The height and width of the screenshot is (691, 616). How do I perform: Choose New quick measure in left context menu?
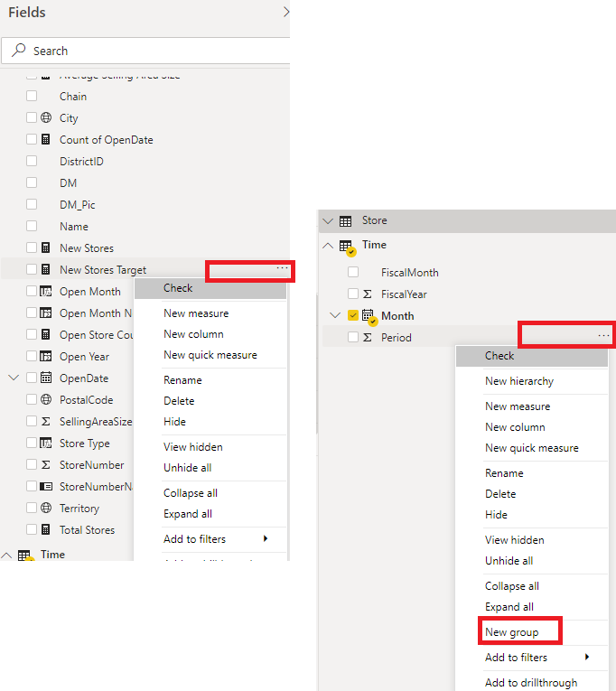[x=210, y=355]
